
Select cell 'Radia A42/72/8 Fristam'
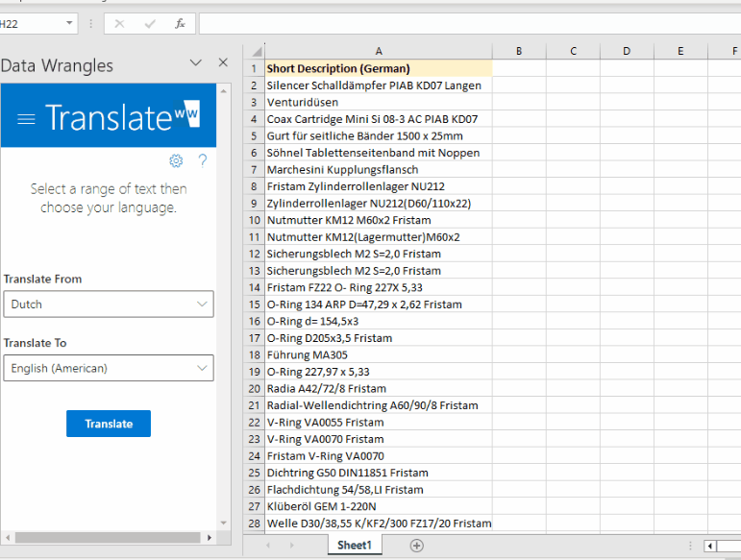click(x=379, y=389)
